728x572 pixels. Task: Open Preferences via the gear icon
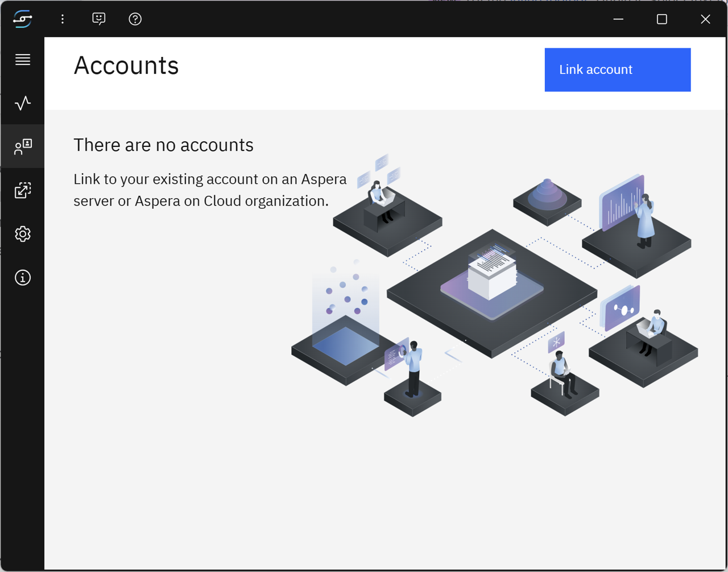[23, 234]
